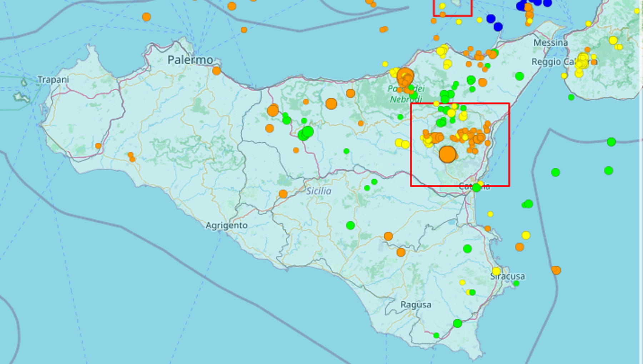The height and width of the screenshot is (364, 643).
Task: Select the Messina city label
Action: tap(550, 43)
